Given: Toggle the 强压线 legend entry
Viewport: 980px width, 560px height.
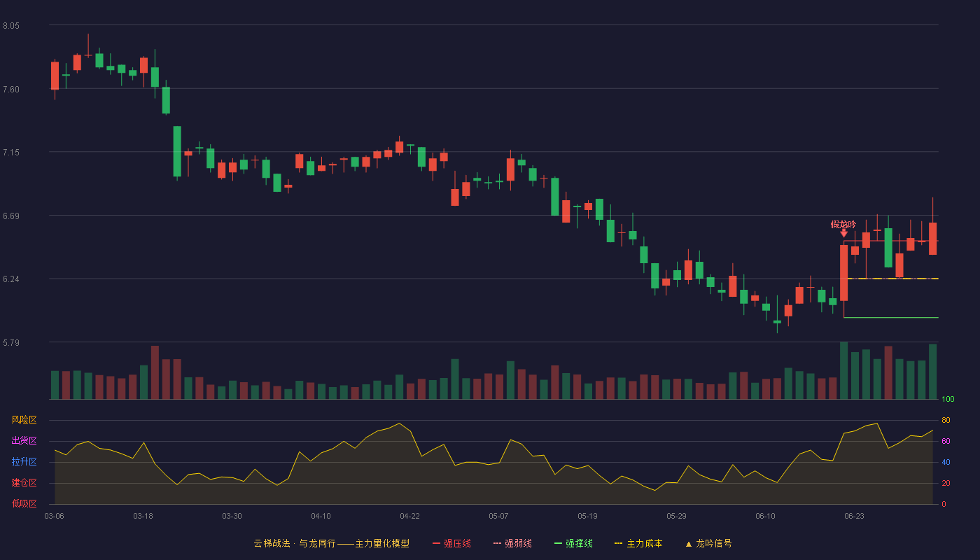Looking at the screenshot, I should point(451,543).
